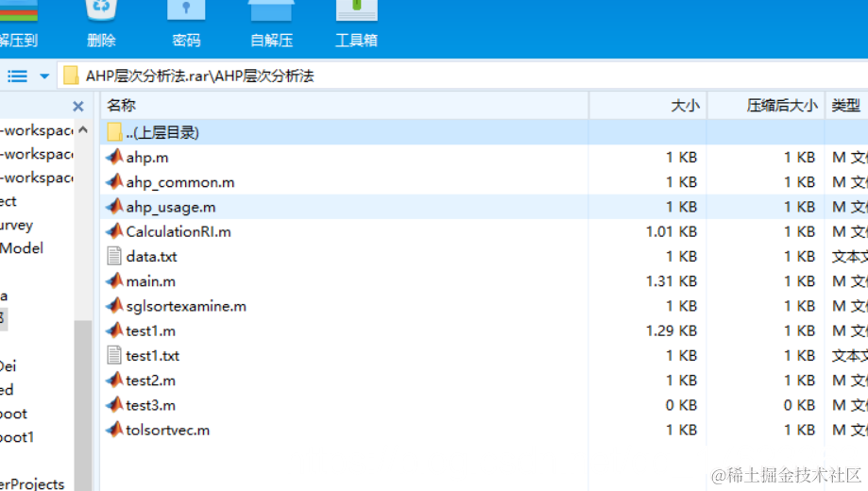Select file ahp_common.m
Viewport: 868px width, 491px height.
(x=179, y=182)
